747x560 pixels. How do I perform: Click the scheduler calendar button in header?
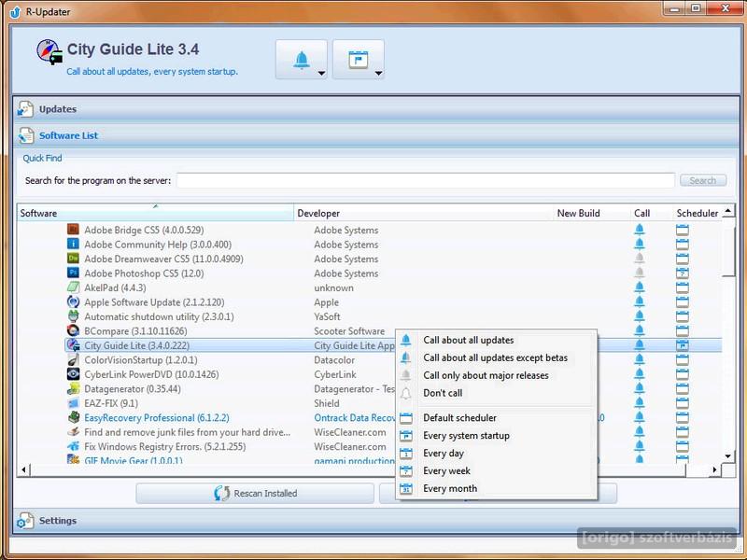click(x=359, y=60)
